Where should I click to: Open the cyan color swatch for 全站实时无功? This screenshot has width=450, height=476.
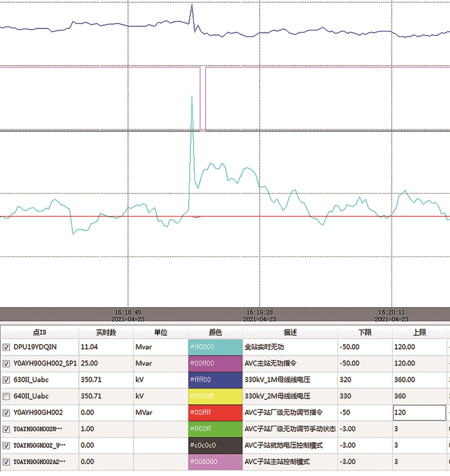click(x=215, y=347)
